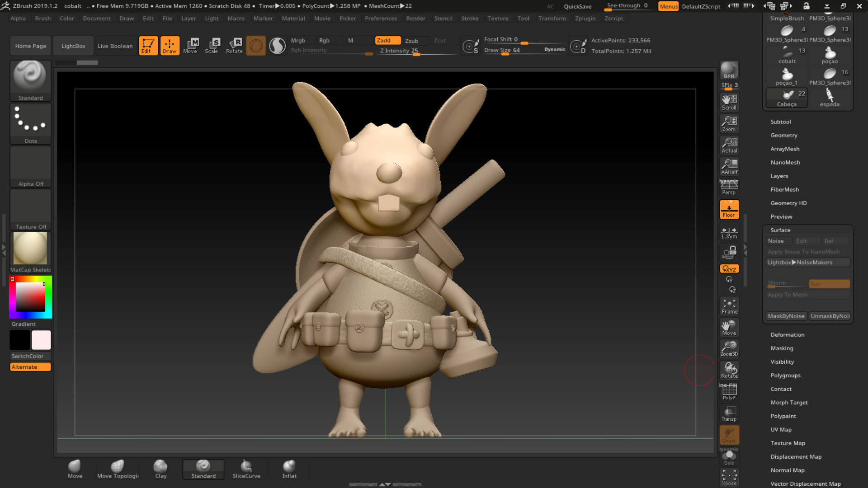Click the Frame mesh icon
Viewport: 868px width, 488px height.
729,306
